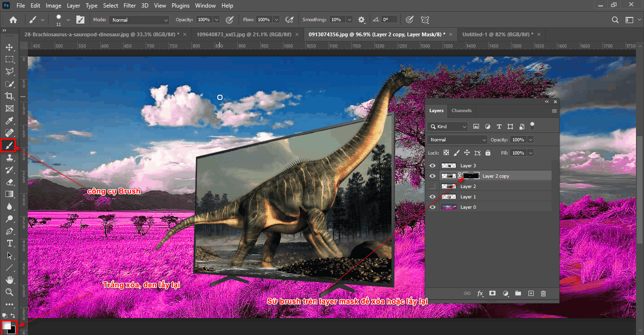Select the Eraser tool

[x=9, y=182]
